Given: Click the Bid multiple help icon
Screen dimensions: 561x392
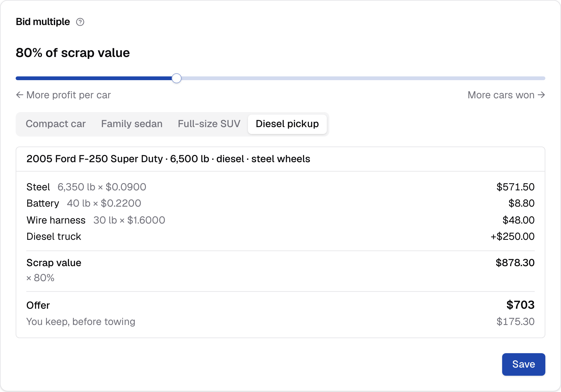Looking at the screenshot, I should click(80, 22).
